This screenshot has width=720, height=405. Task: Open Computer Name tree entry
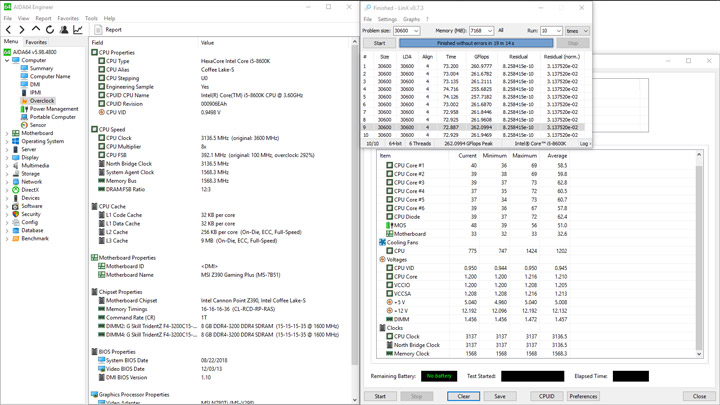(50, 76)
